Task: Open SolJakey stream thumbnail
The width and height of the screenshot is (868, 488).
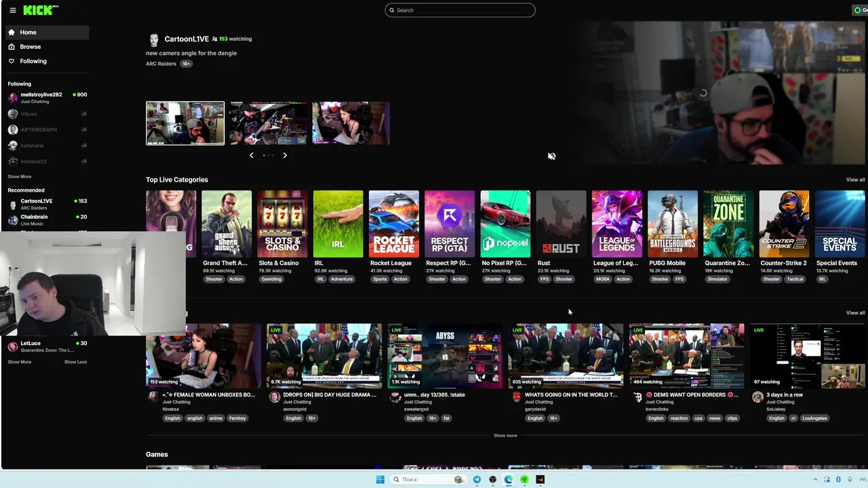Action: click(807, 356)
